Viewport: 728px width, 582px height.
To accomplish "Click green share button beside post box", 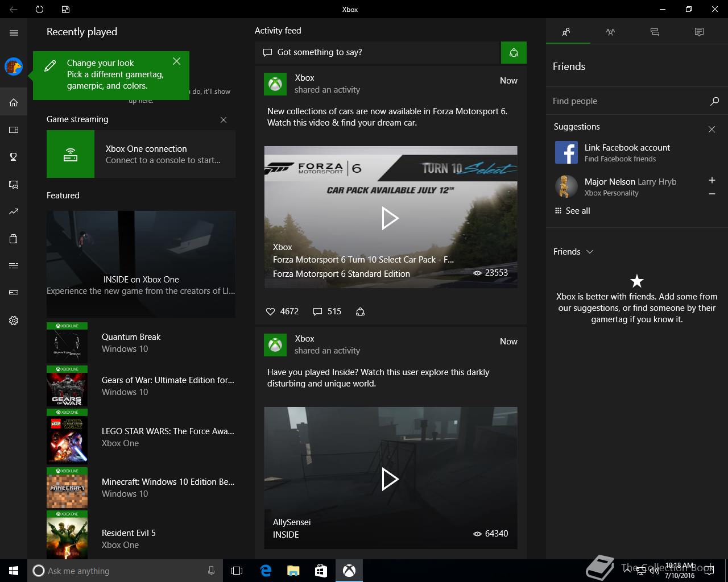I will (514, 52).
